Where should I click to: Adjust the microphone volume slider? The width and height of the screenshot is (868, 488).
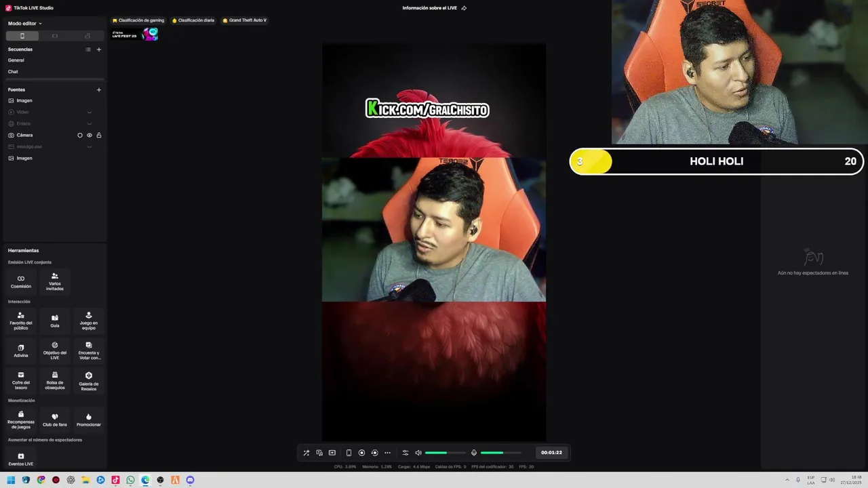click(500, 453)
